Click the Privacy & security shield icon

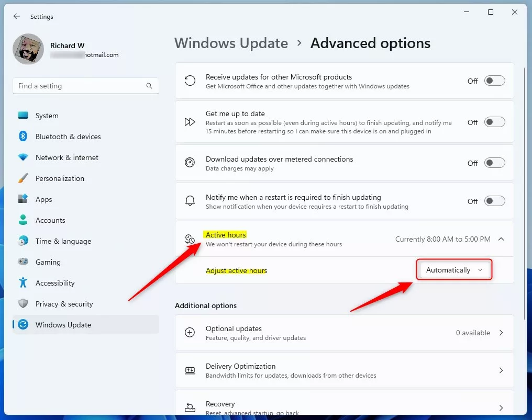coord(23,304)
